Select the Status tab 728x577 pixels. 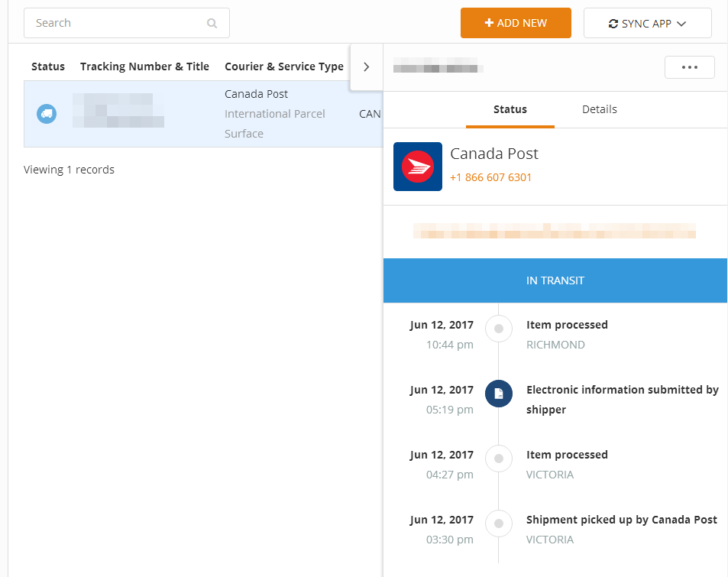(510, 109)
